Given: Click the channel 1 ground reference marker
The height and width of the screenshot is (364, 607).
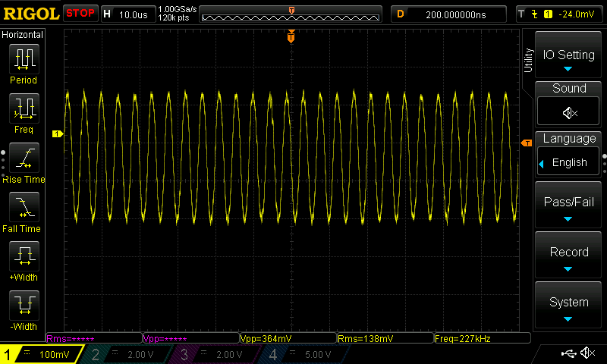Looking at the screenshot, I should coord(58,133).
